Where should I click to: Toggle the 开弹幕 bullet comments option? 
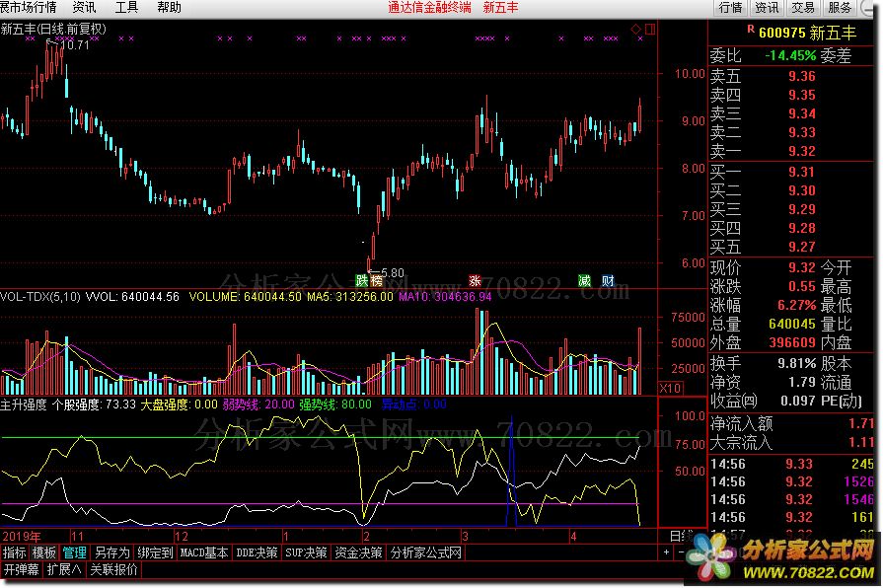[x=22, y=570]
